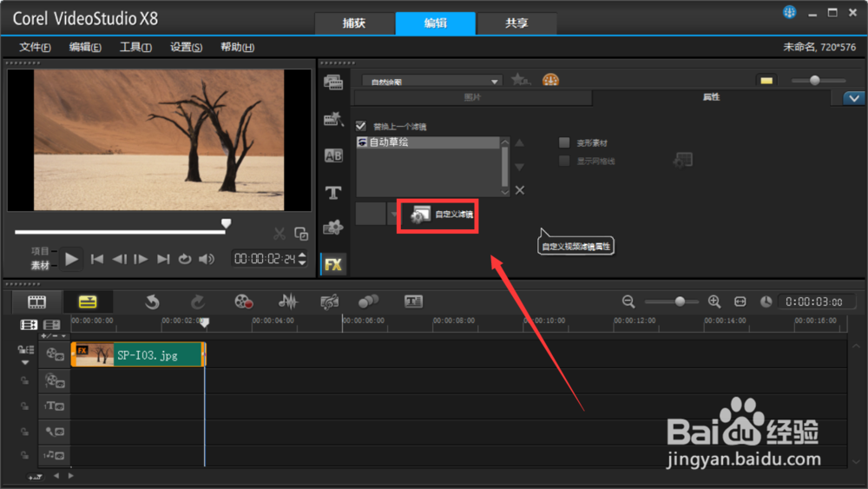Toggle the overlay track button

click(54, 381)
